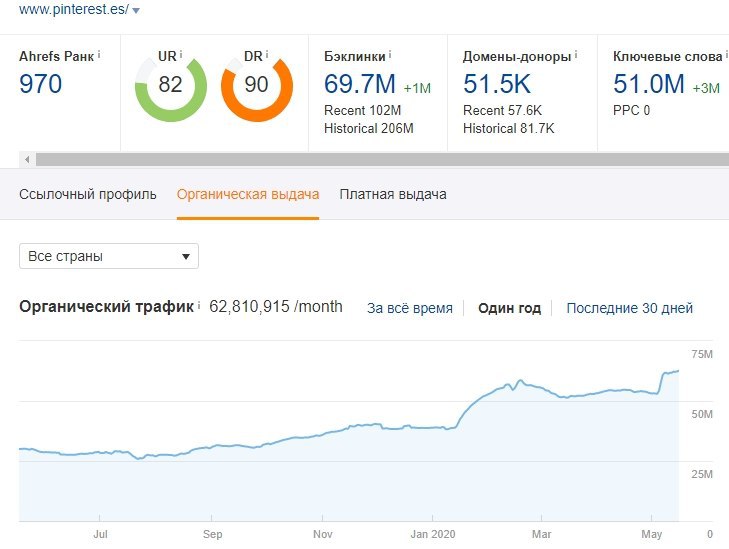729x549 pixels.
Task: Click the 50M y-axis label
Action: click(x=702, y=415)
